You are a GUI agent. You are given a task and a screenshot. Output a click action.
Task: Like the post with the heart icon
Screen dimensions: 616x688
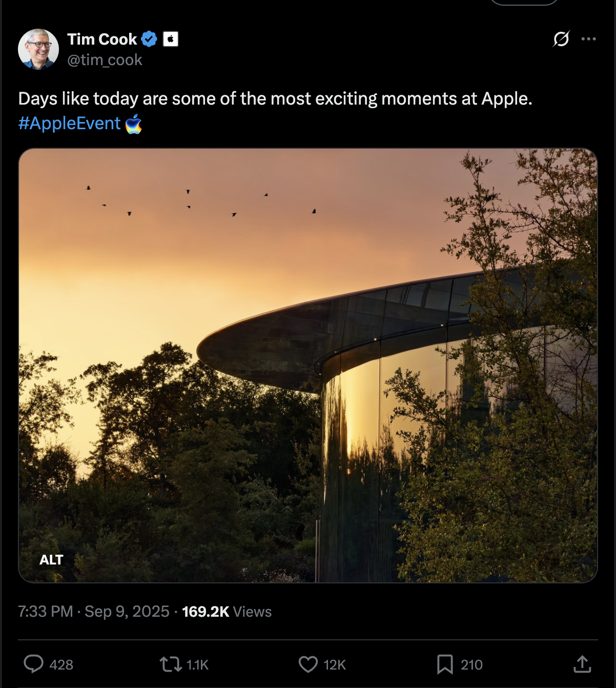(307, 664)
